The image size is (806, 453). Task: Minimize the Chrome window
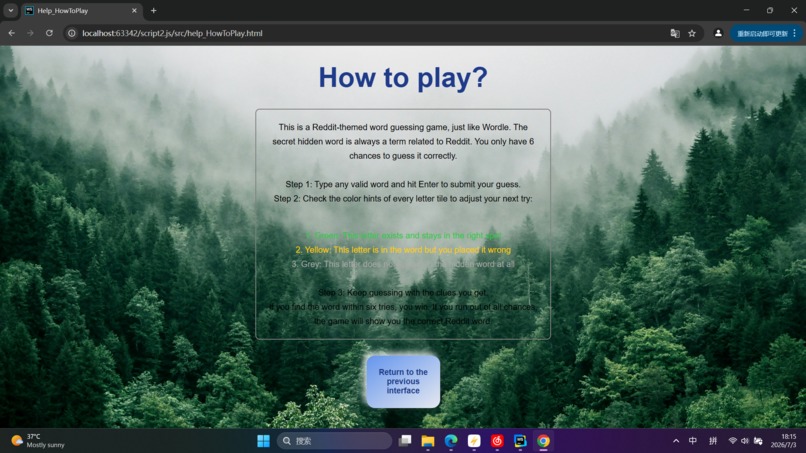tap(746, 10)
